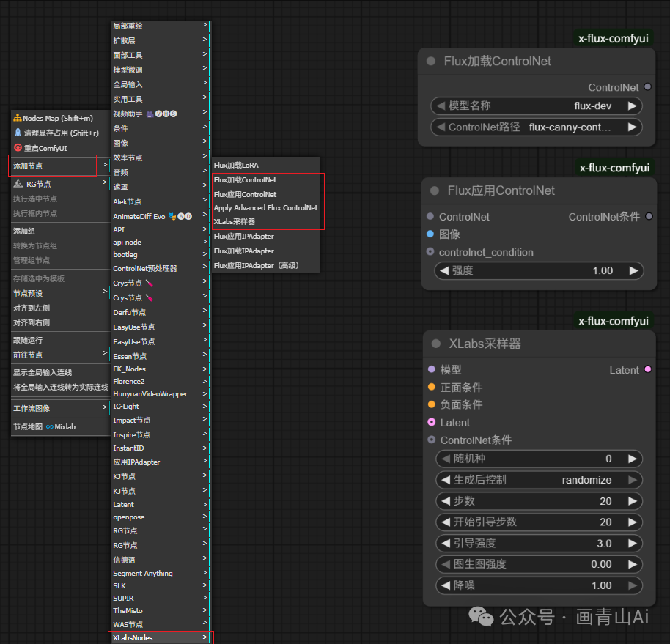Open the ControlNet路径 flux-canny combo
Image resolution: width=670 pixels, height=644 pixels.
tap(537, 127)
